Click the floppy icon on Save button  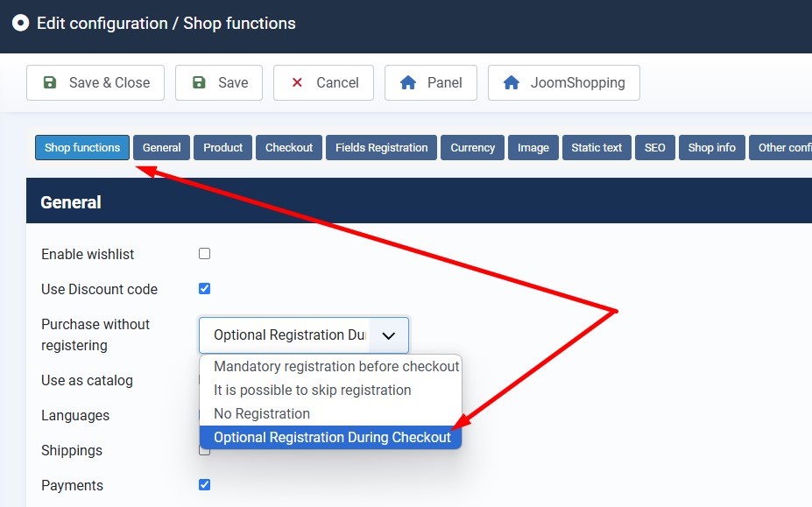(x=199, y=82)
